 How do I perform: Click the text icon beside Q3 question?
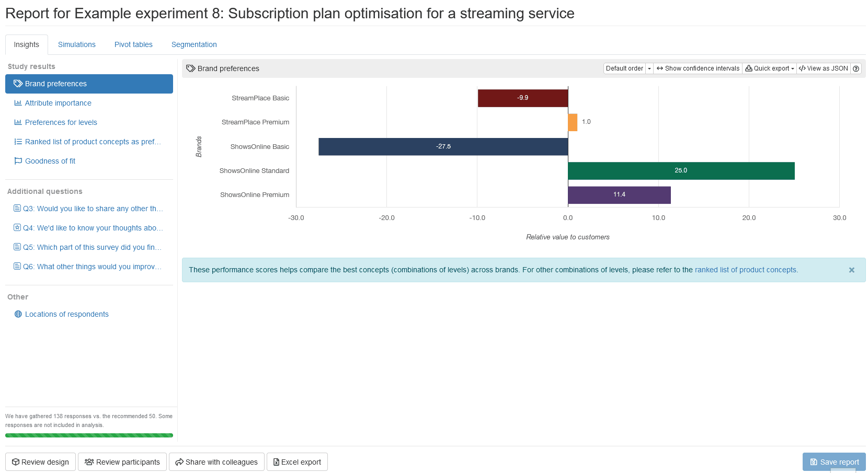pyautogui.click(x=17, y=209)
